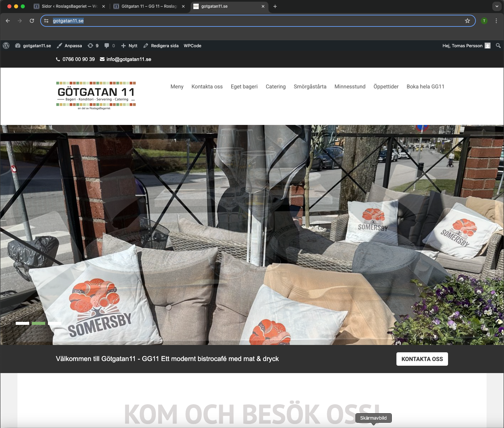Open the site information icon in the address bar
This screenshot has width=504, height=428.
46,21
